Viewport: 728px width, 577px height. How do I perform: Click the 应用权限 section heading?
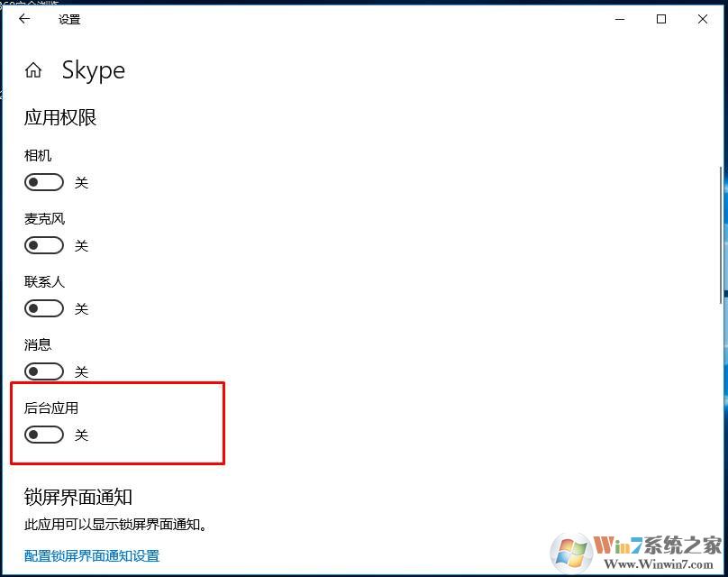pos(60,117)
